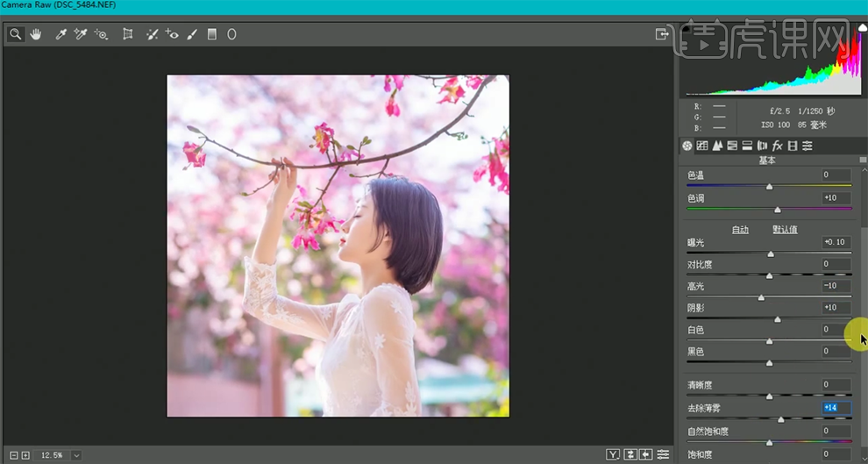The width and height of the screenshot is (868, 464).
Task: Select the Targeted Adjustment tool
Action: tap(101, 34)
